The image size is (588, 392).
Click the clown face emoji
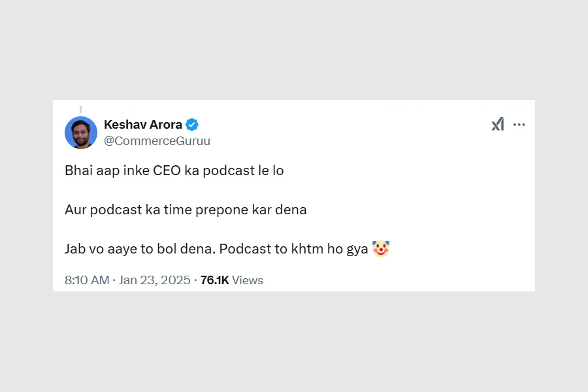(x=381, y=249)
